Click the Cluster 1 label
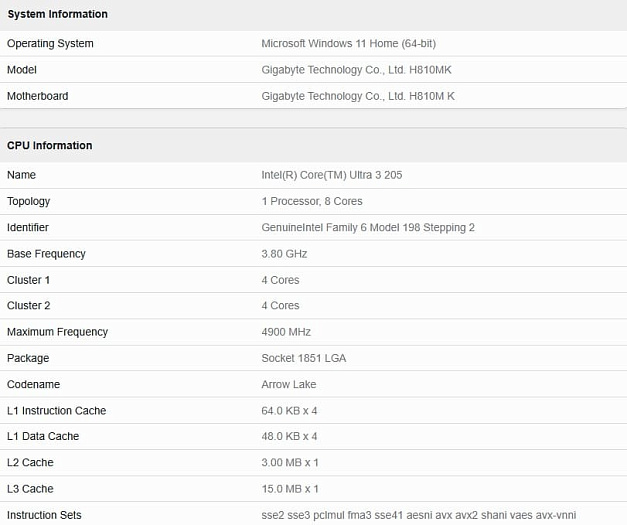627x525 pixels. click(x=28, y=280)
